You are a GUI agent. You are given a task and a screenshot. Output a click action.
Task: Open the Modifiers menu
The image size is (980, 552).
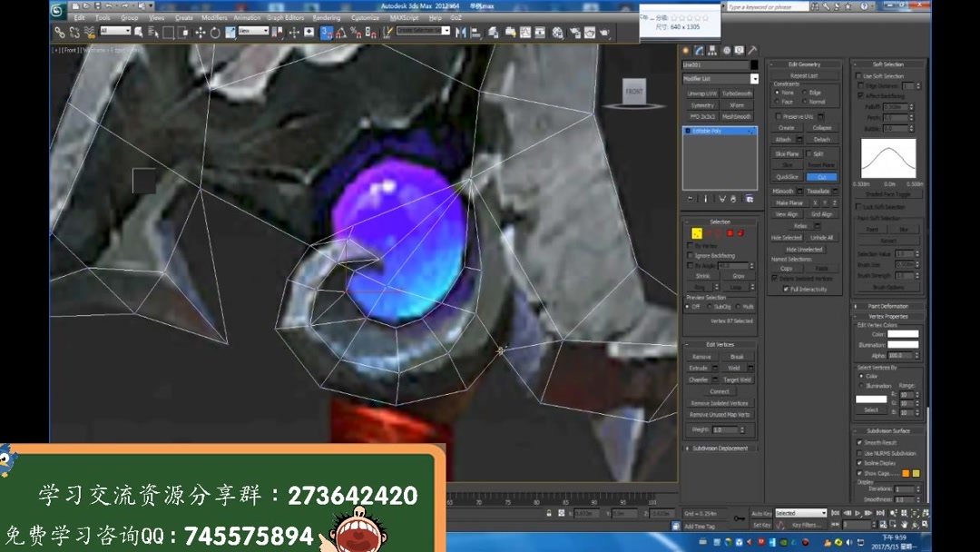coord(213,17)
